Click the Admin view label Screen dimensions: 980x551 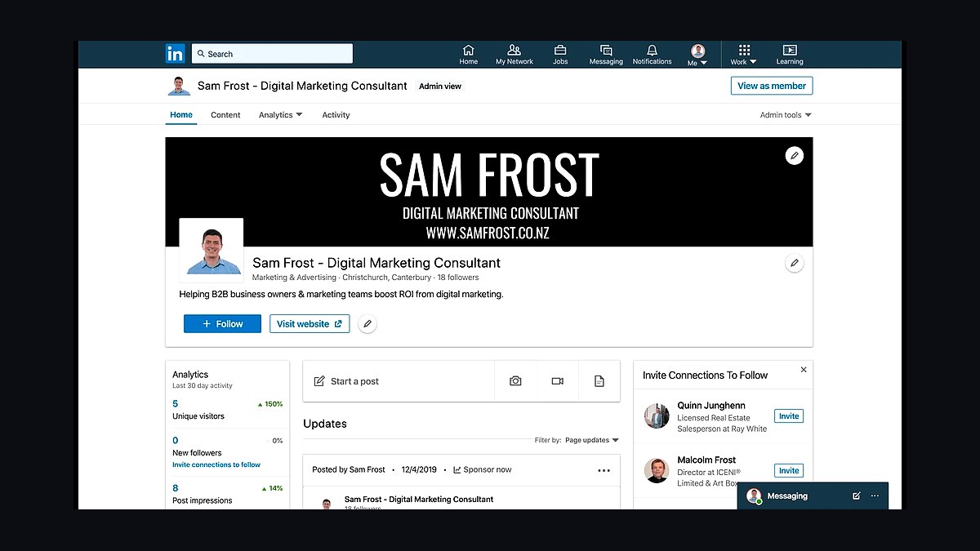click(440, 87)
